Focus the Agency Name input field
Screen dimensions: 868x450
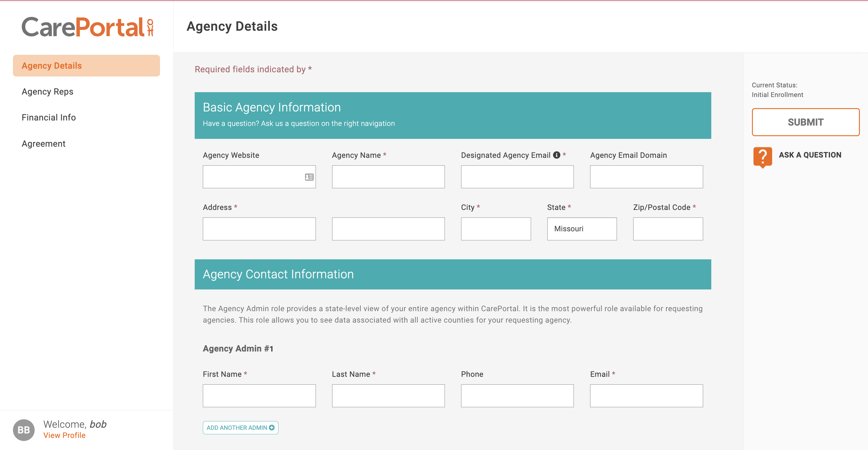pyautogui.click(x=388, y=177)
